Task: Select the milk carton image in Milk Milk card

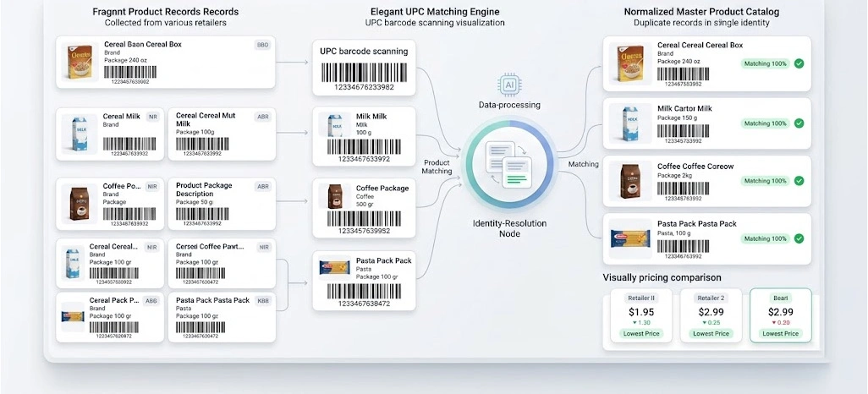Action: pyautogui.click(x=334, y=124)
